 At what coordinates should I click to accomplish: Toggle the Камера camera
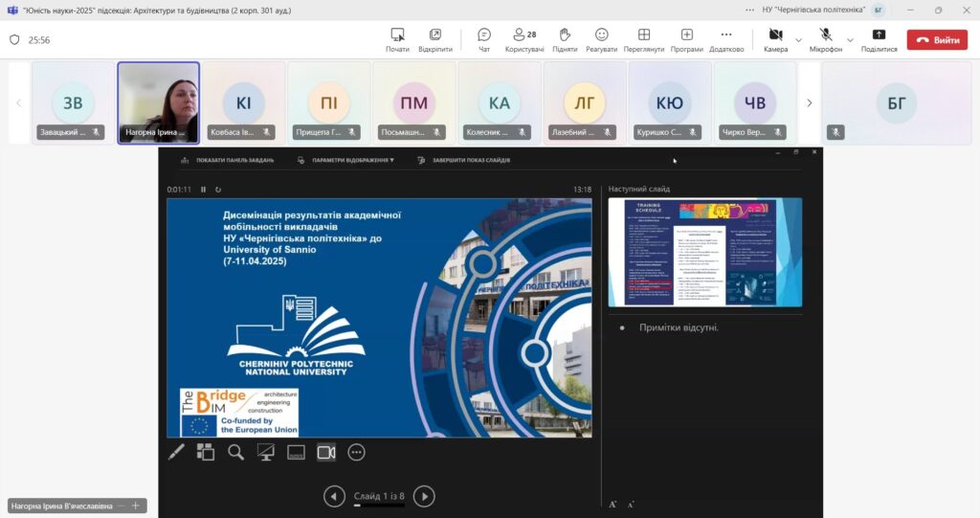click(x=775, y=40)
